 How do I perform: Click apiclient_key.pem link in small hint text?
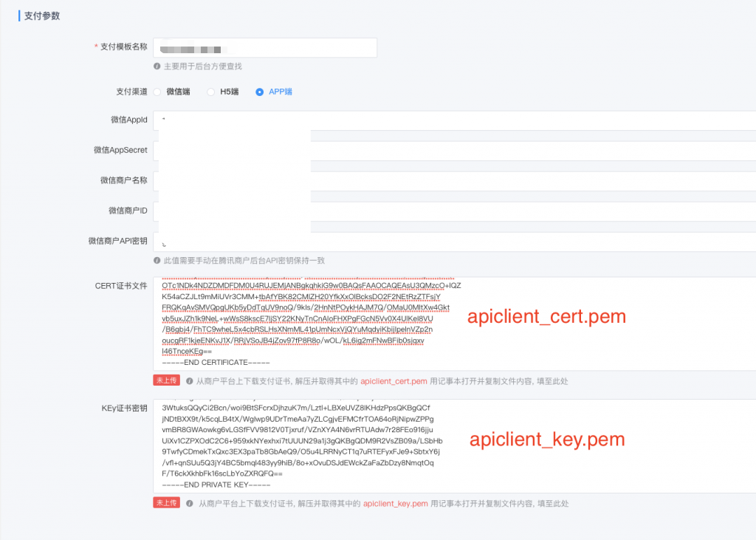click(x=395, y=504)
